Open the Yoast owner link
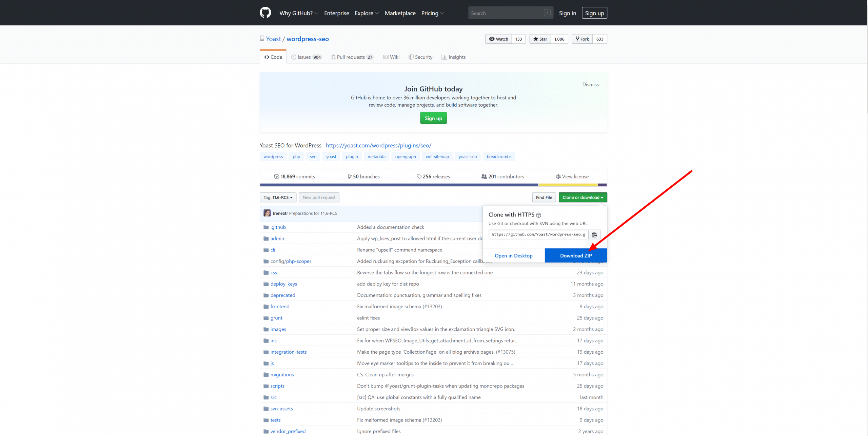 coord(273,39)
